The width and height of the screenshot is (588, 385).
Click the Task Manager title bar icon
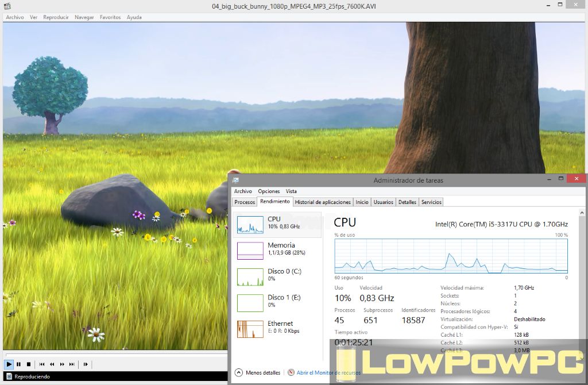pyautogui.click(x=236, y=180)
